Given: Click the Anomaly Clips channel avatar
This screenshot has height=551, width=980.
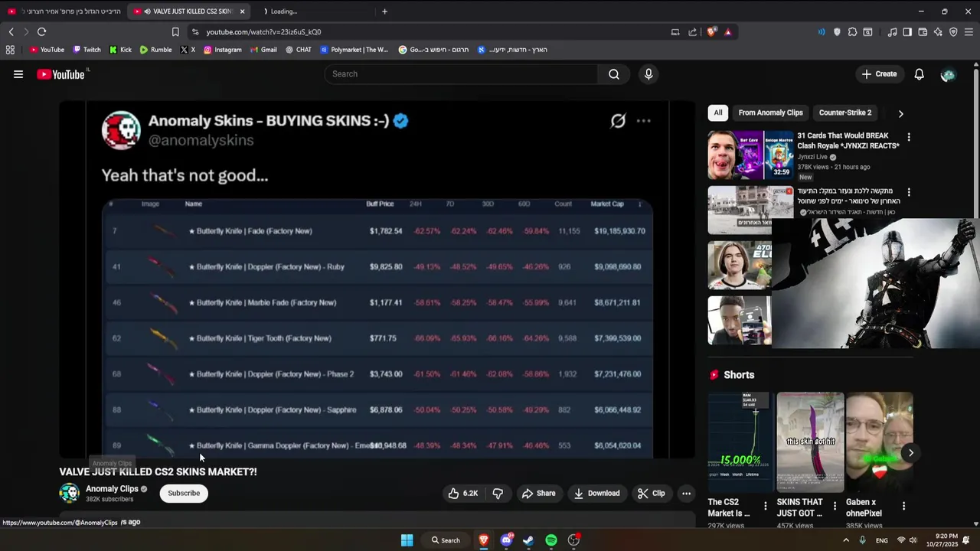Looking at the screenshot, I should [69, 494].
